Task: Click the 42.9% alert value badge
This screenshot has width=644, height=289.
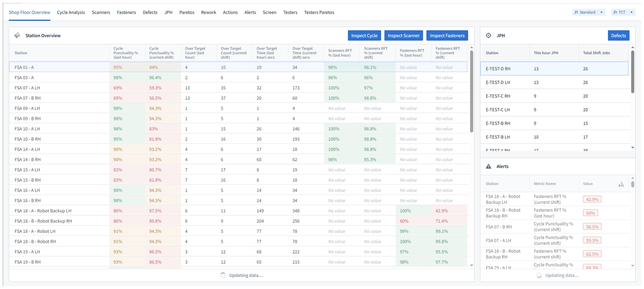Action: pos(592,199)
